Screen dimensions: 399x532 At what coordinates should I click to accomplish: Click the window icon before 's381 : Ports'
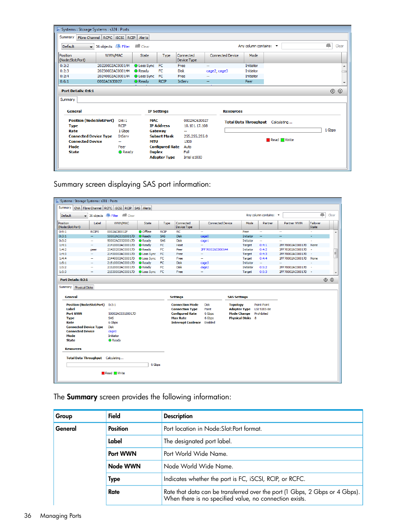pos(57,201)
